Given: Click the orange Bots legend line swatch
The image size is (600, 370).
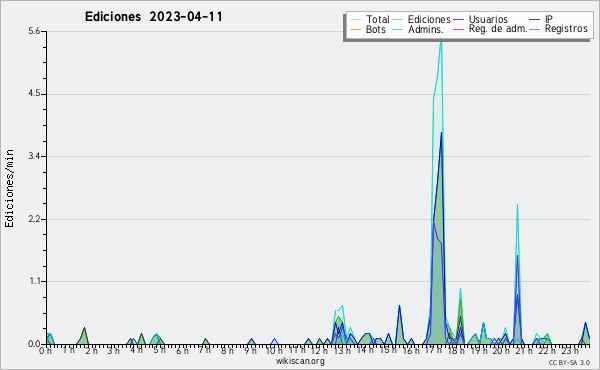Looking at the screenshot, I should pos(355,29).
